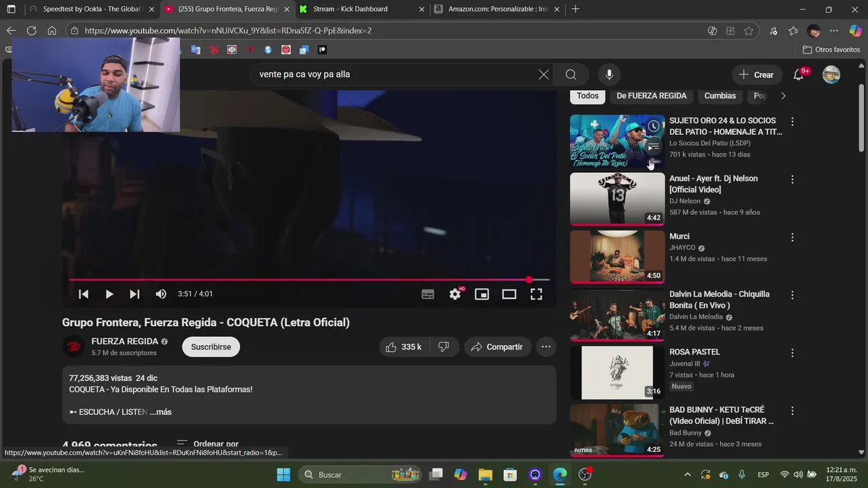This screenshot has height=488, width=868.
Task: Switch to theater mode view
Action: (509, 294)
